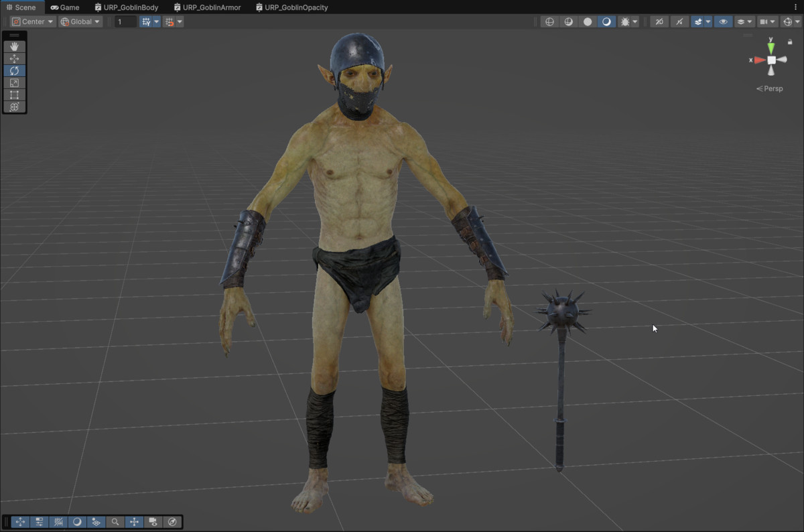
Task: Click the debug draw mode bug icon
Action: pos(625,21)
